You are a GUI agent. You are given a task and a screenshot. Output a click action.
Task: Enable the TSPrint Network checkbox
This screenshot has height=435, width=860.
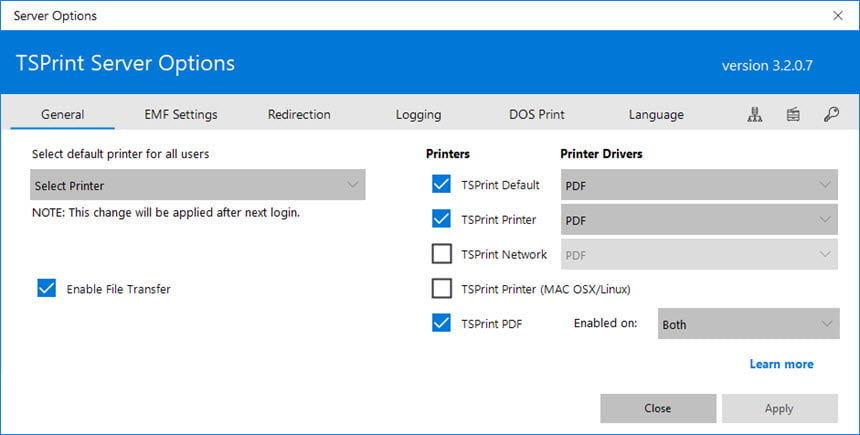coord(442,254)
